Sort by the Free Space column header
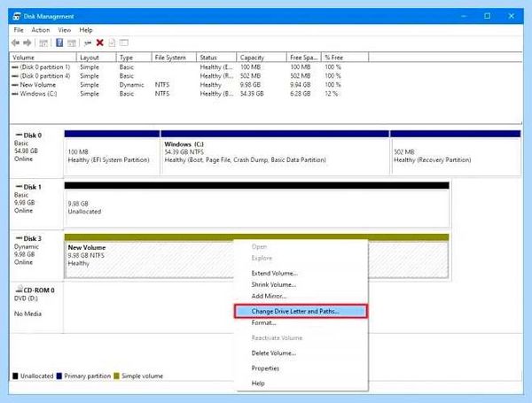532x403 pixels. click(x=303, y=58)
